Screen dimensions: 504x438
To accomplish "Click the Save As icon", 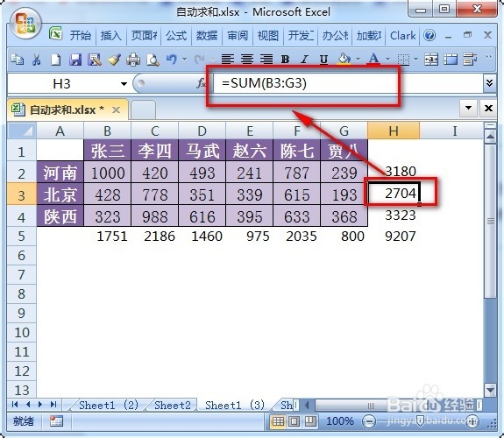I will tap(95, 60).
